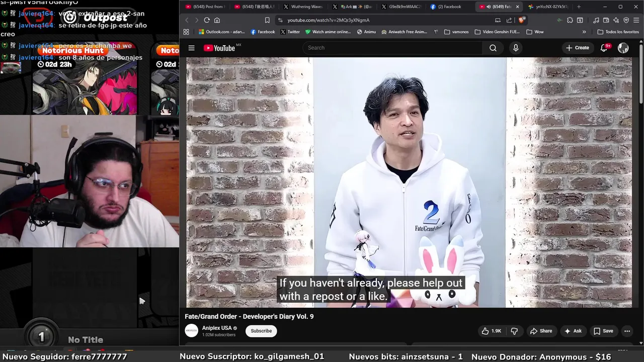644x362 pixels.
Task: Click the Notorious Hunt banner in stream overlay
Action: [85, 78]
